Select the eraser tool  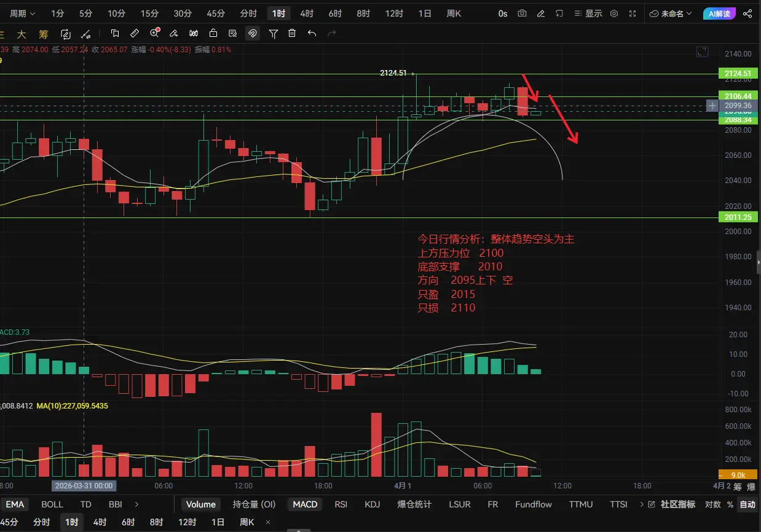point(174,34)
